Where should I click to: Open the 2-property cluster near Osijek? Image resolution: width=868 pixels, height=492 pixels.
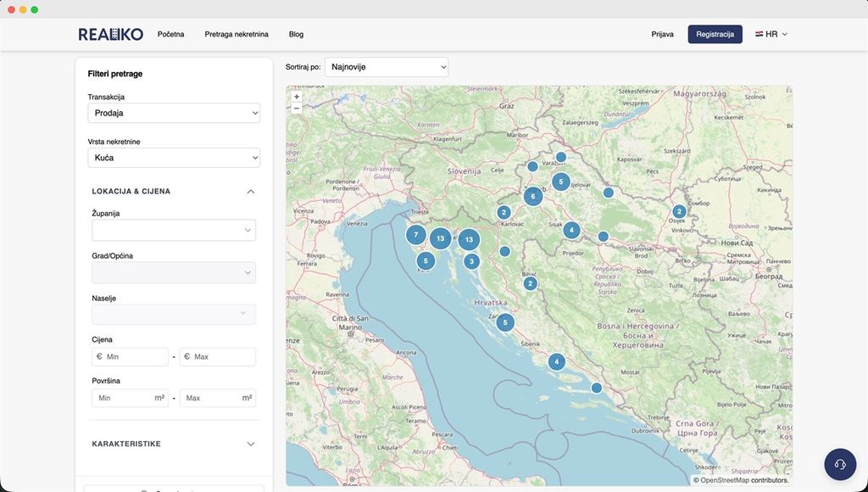(679, 210)
